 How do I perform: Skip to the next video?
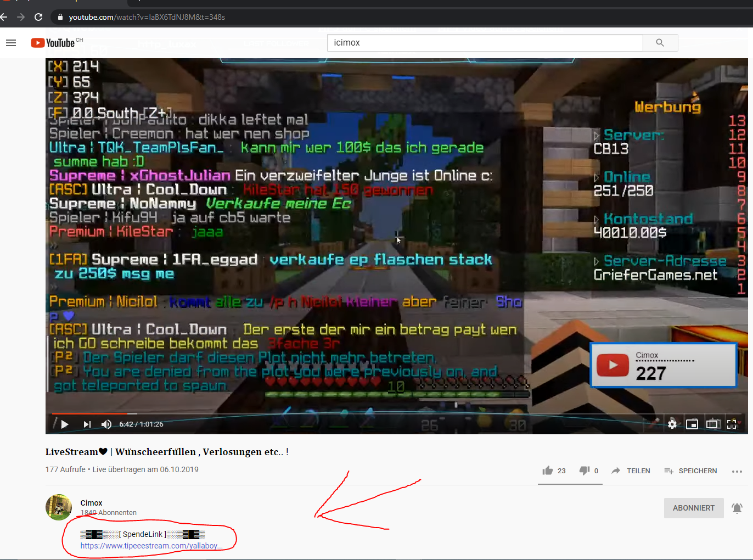(x=87, y=424)
